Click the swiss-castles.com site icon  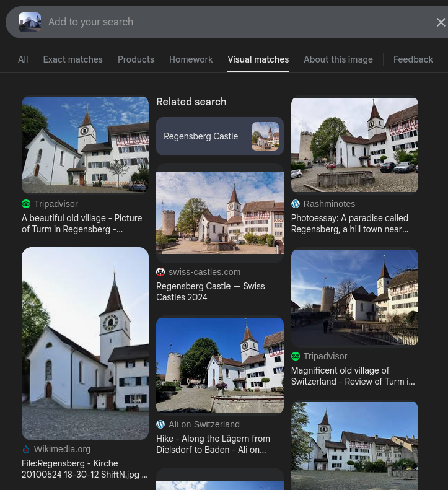(x=160, y=272)
